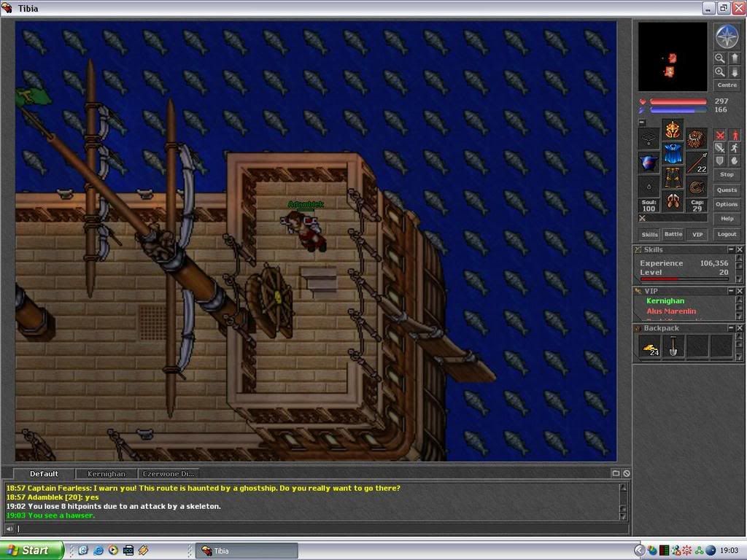Image resolution: width=747 pixels, height=560 pixels.
Task: Select the spear weapon slot
Action: pyautogui.click(x=697, y=163)
